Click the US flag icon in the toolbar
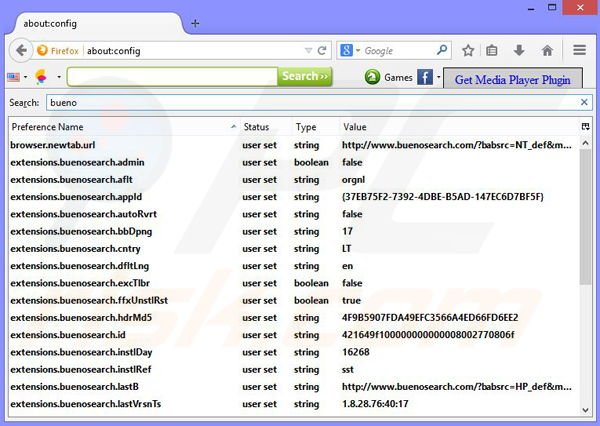The width and height of the screenshot is (600, 426). click(14, 77)
